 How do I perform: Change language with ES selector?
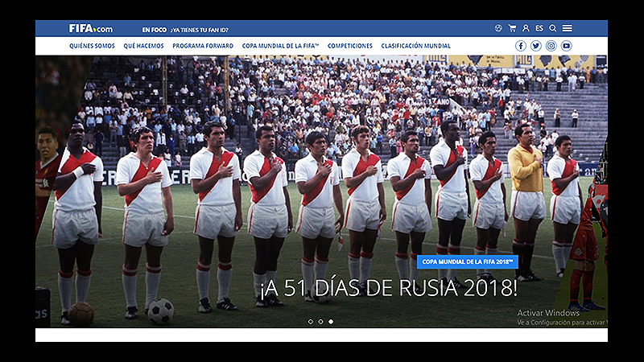(539, 28)
